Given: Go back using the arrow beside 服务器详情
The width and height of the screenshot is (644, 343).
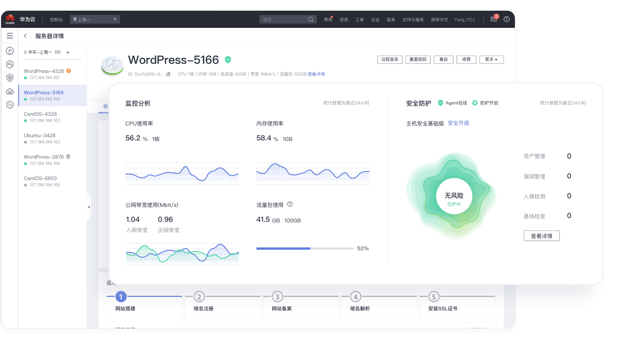Looking at the screenshot, I should (x=25, y=36).
